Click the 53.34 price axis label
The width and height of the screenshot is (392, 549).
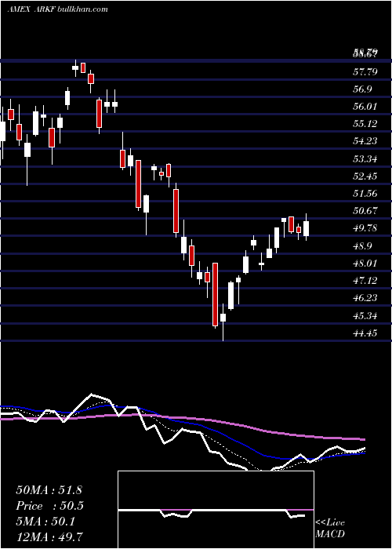coord(365,159)
